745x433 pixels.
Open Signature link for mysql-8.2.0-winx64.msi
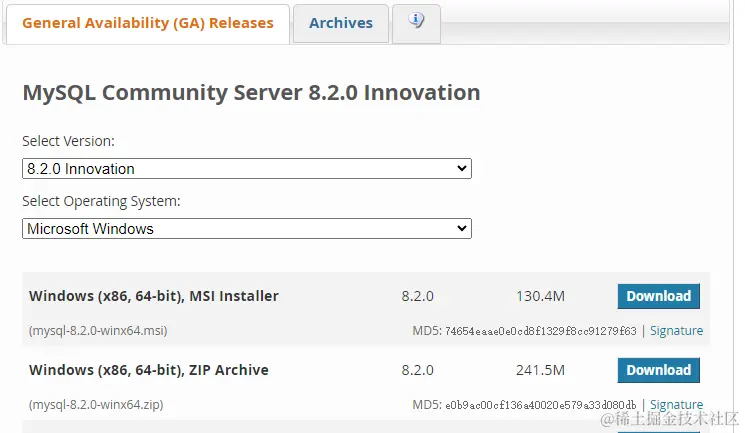[676, 331]
